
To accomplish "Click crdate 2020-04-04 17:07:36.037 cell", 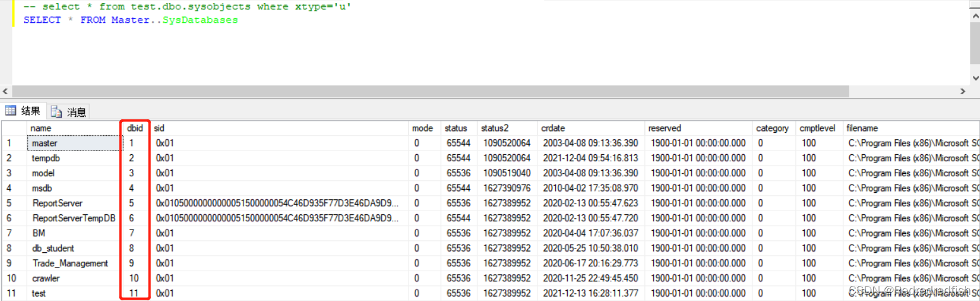I will [x=591, y=233].
